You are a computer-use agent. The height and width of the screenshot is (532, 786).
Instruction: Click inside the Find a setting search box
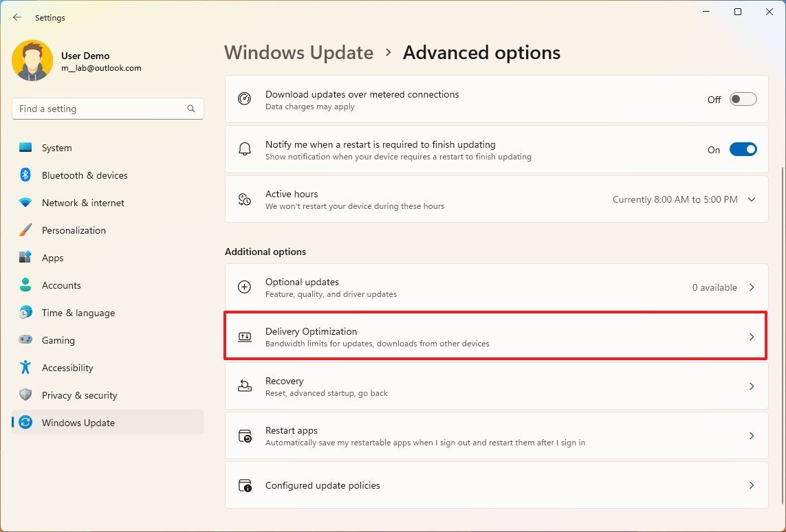pos(107,108)
